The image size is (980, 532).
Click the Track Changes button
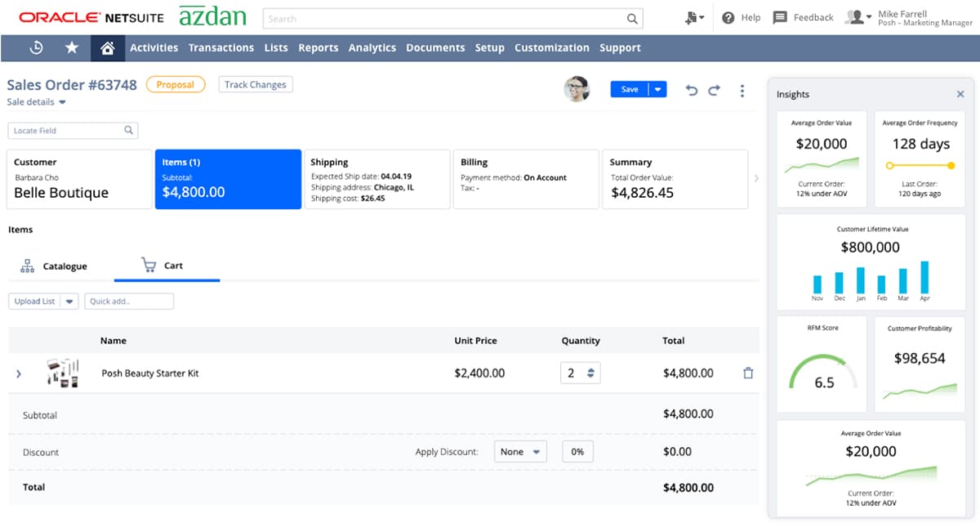(x=256, y=84)
